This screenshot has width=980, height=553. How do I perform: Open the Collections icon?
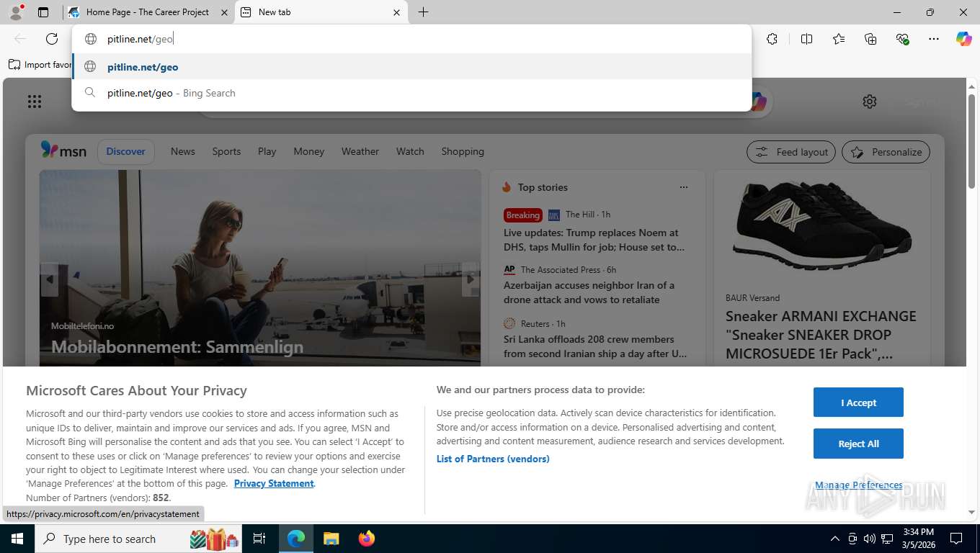pos(870,39)
